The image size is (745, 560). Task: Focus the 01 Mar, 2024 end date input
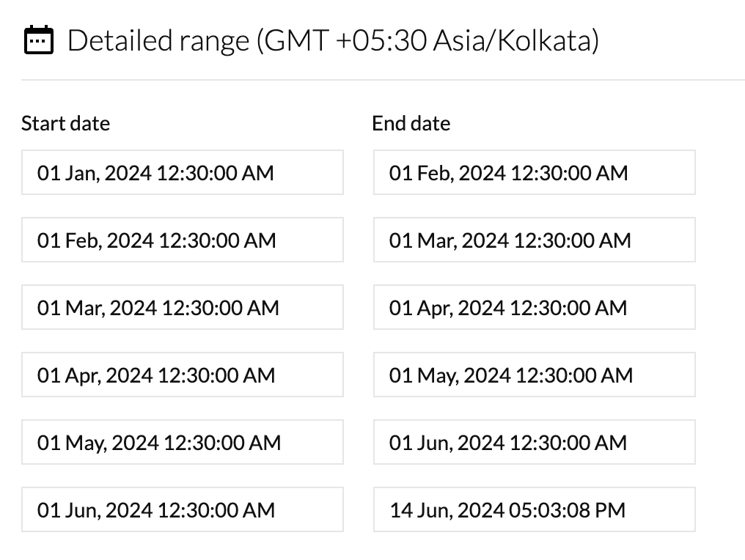534,240
